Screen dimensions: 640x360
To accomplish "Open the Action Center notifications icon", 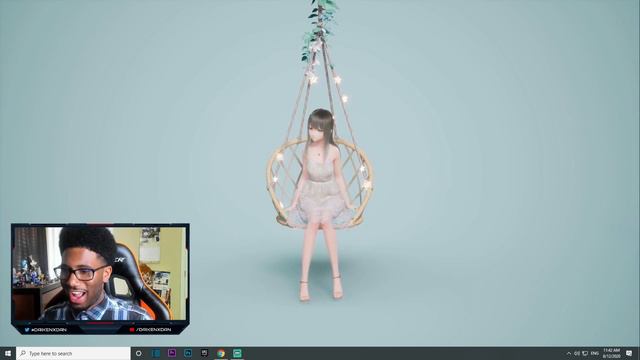I will point(629,353).
